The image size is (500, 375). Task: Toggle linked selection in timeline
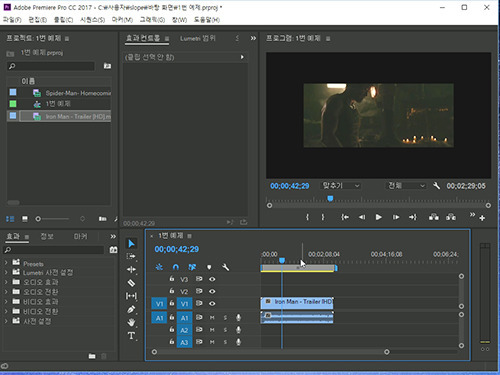[x=192, y=267]
